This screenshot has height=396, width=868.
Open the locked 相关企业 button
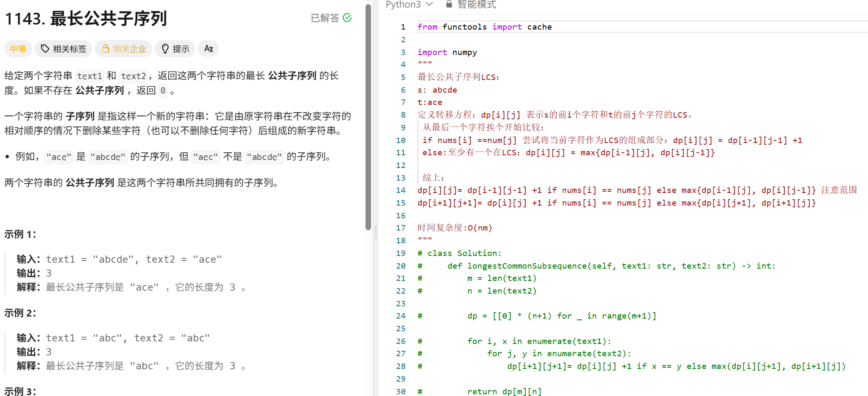click(123, 49)
